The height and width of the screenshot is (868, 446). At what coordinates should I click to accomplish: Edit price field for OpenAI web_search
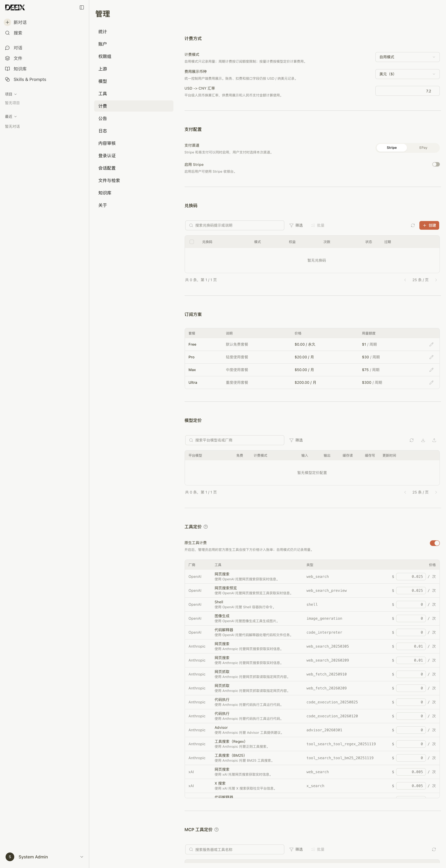point(411,577)
